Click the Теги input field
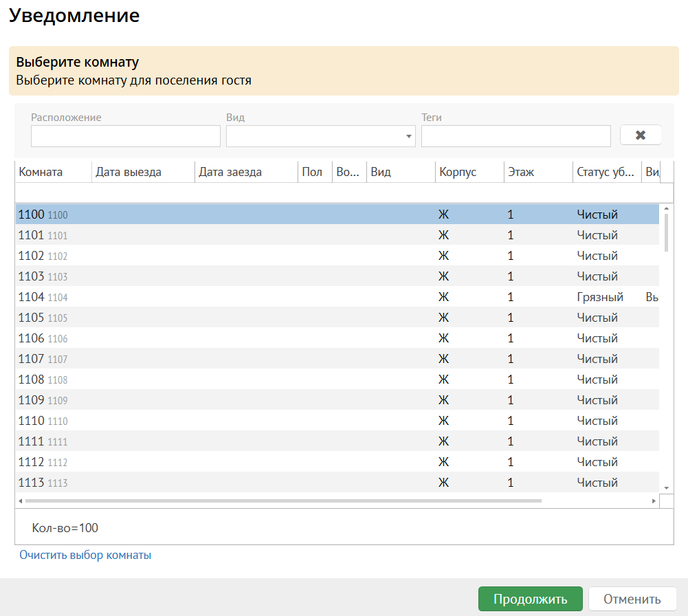Viewport: 688px width, 616px height. (515, 136)
